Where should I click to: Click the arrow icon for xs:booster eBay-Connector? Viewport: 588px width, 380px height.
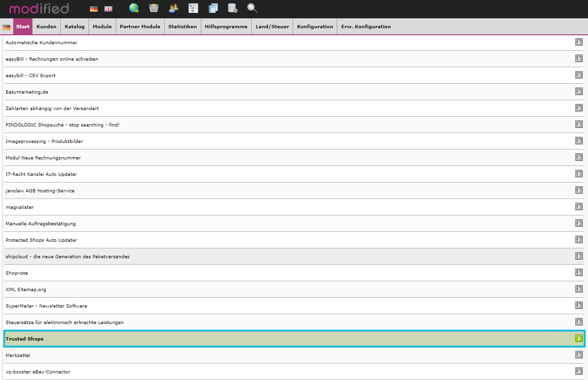579,371
